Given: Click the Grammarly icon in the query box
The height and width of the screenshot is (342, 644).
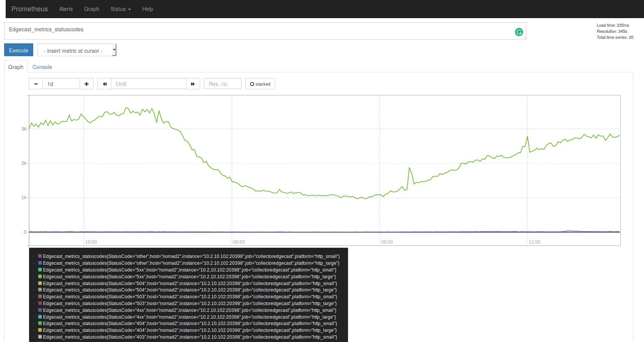Looking at the screenshot, I should [x=519, y=32].
